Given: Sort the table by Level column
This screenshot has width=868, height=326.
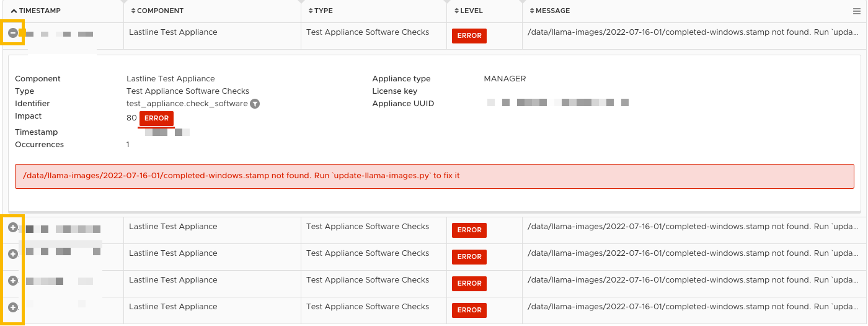Looking at the screenshot, I should coord(468,11).
